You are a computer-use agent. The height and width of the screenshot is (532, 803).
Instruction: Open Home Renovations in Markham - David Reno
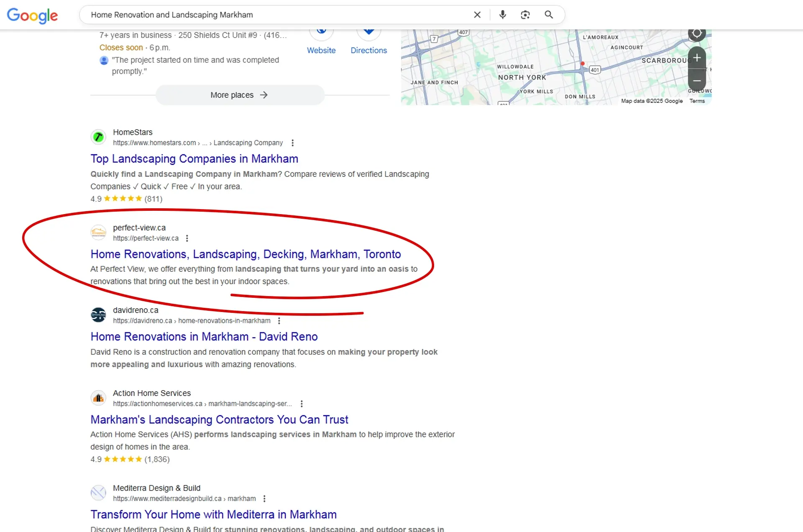pos(204,336)
